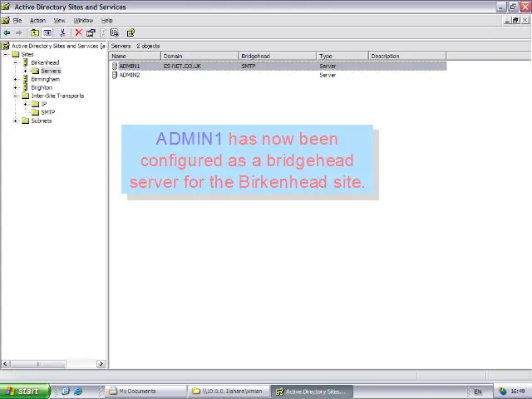Click the Forward arrow toolbar icon
The height and width of the screenshot is (399, 532).
tap(19, 33)
